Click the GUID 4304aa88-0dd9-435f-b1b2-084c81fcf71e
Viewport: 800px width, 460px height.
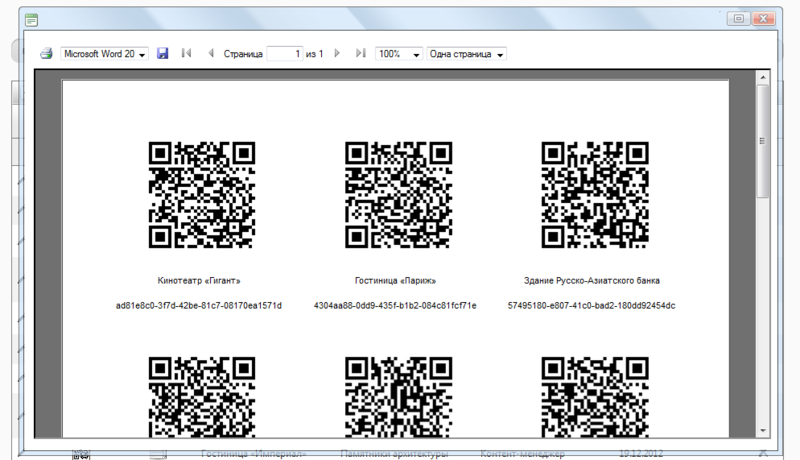[x=395, y=305]
